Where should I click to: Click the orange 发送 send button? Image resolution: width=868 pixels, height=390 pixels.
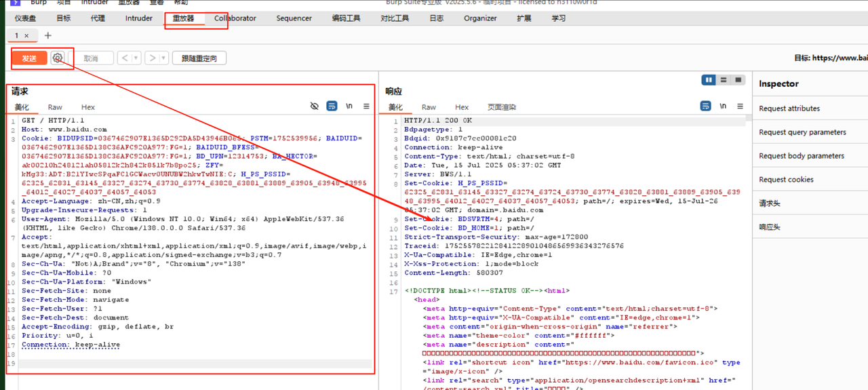click(29, 58)
